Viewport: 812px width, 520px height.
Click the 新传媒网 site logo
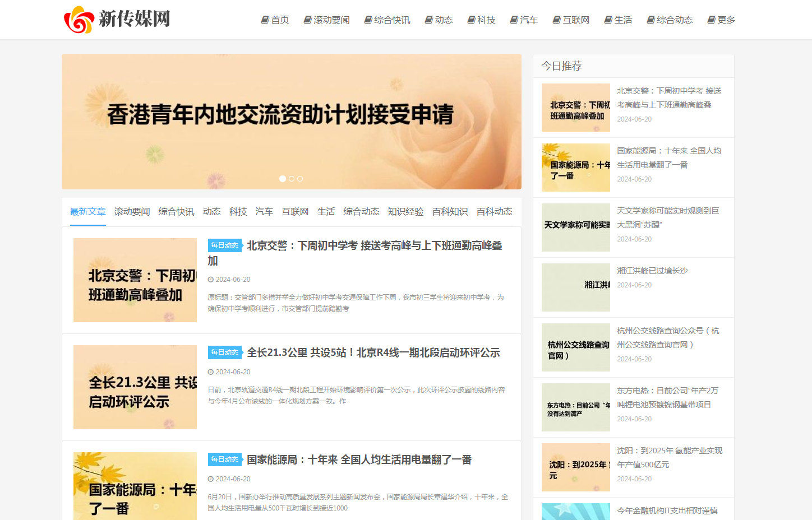(x=117, y=20)
